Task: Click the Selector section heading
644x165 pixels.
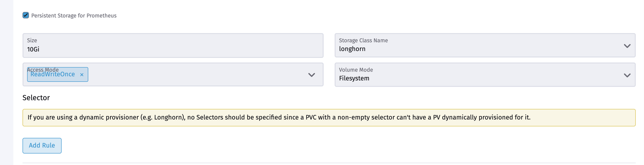Action: click(x=36, y=97)
